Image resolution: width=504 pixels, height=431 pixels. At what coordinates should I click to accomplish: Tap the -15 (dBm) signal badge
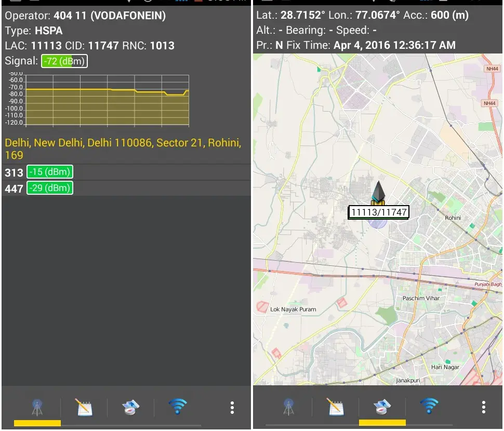(x=50, y=172)
